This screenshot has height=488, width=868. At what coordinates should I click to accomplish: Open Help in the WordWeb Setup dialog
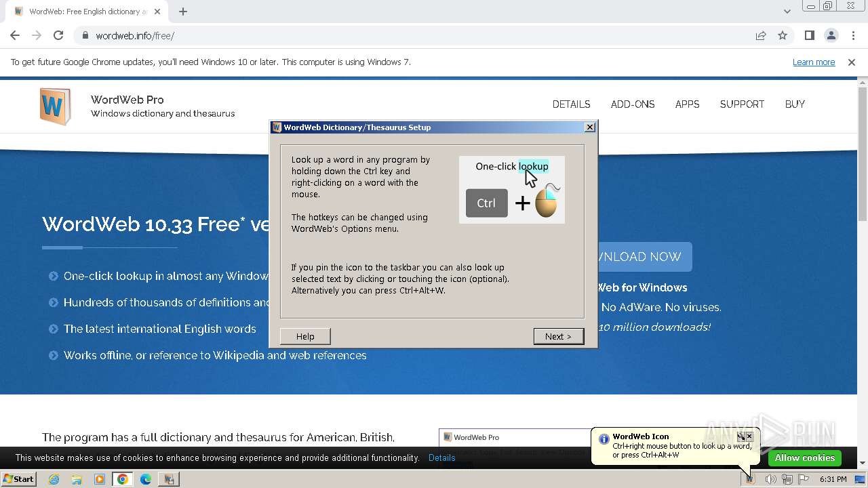point(305,336)
